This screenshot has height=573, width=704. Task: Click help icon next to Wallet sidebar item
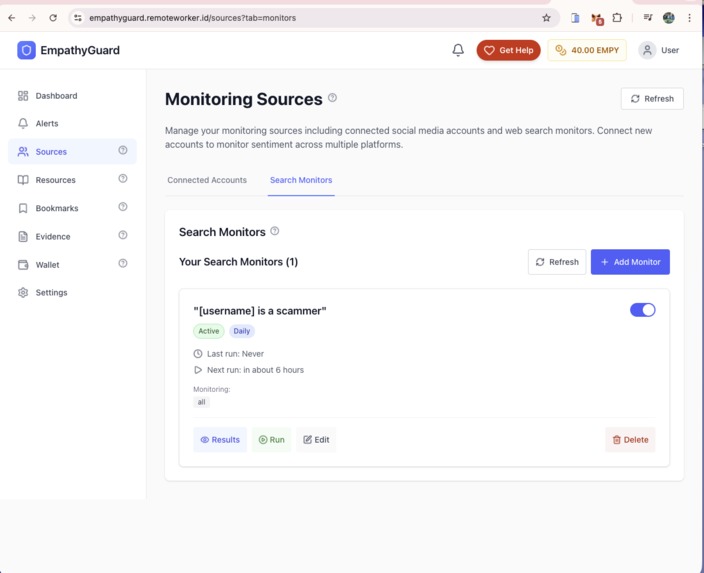123,264
